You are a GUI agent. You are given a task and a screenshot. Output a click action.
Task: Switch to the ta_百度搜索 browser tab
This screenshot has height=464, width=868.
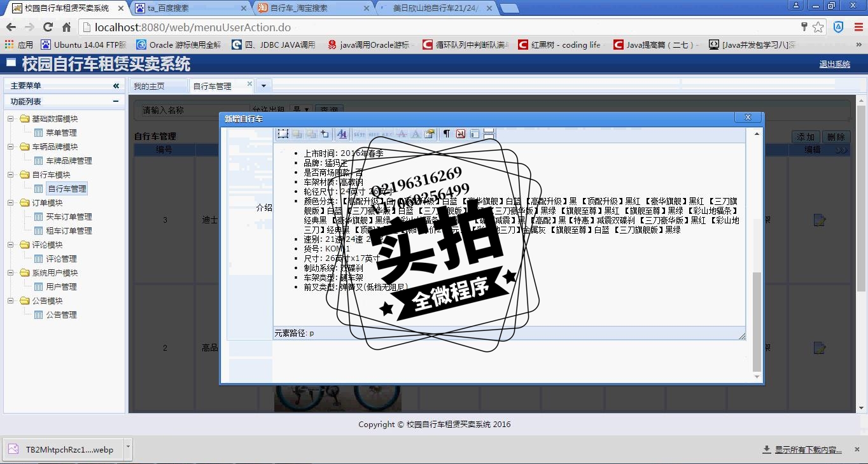click(192, 8)
